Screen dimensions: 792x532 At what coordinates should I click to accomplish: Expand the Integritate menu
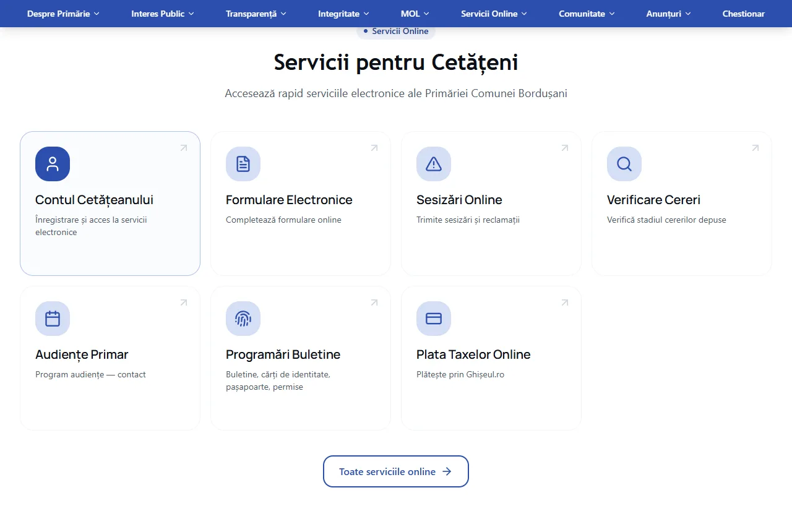pos(343,14)
